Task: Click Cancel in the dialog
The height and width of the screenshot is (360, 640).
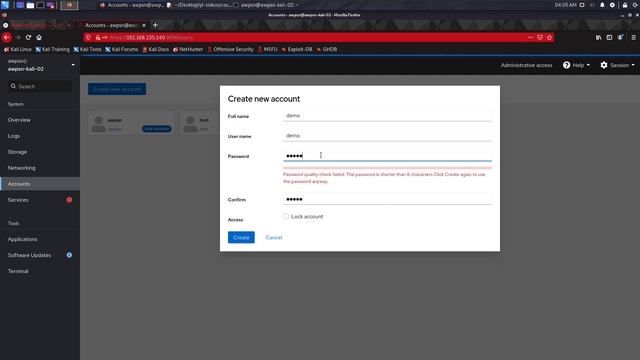Action: [273, 237]
